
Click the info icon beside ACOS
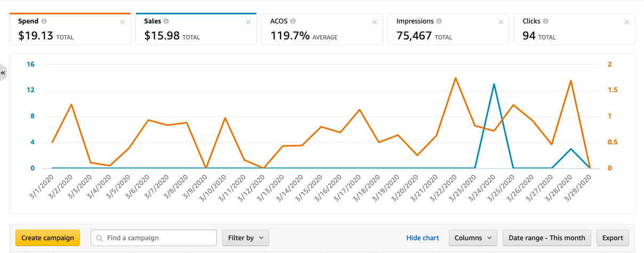click(293, 21)
